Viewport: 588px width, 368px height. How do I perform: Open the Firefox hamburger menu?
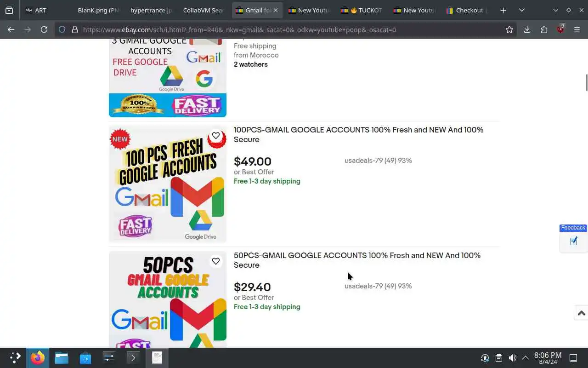577,29
